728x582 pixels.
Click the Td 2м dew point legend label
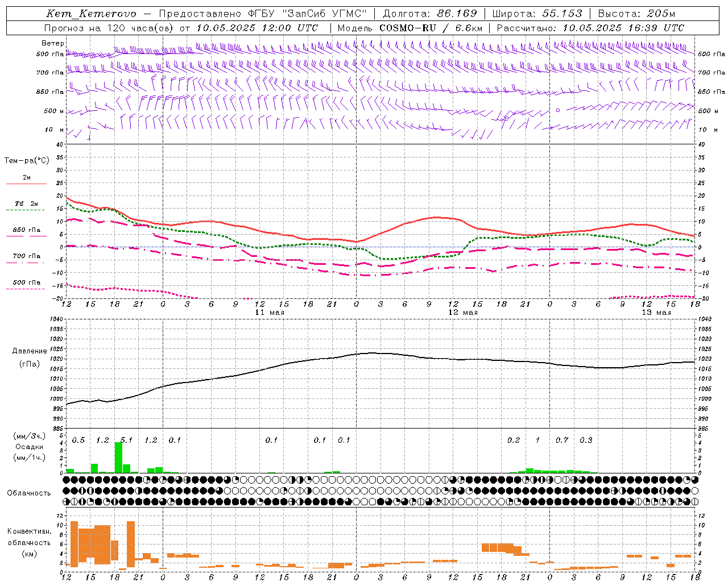coord(27,203)
